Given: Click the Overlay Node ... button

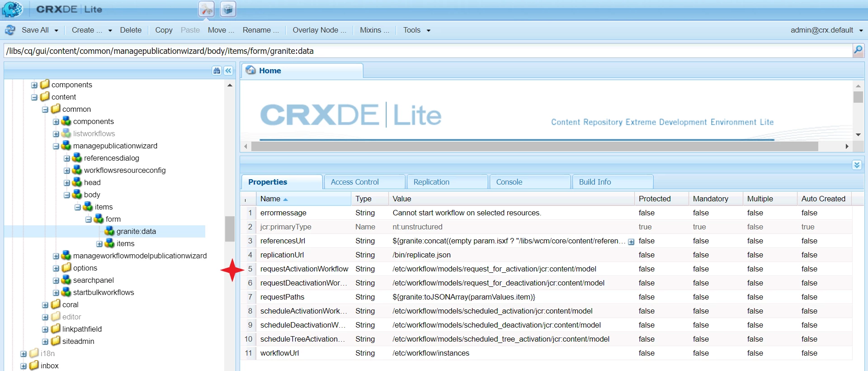Looking at the screenshot, I should pos(319,30).
